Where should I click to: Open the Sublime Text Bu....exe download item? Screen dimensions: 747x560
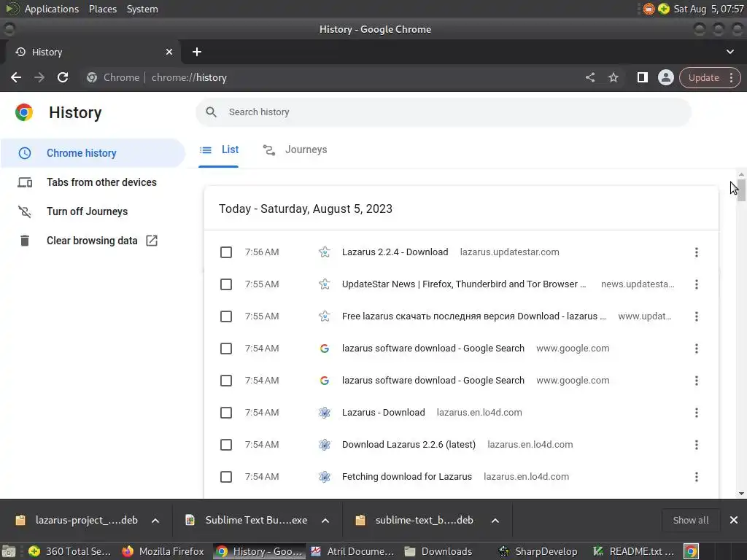coord(246,520)
